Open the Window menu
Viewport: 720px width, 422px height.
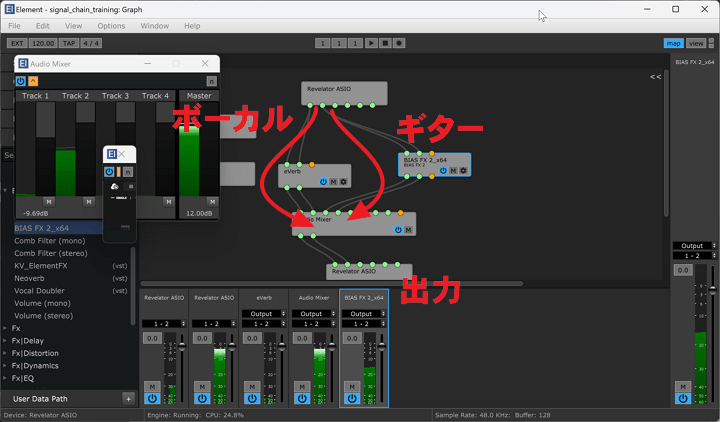click(155, 26)
